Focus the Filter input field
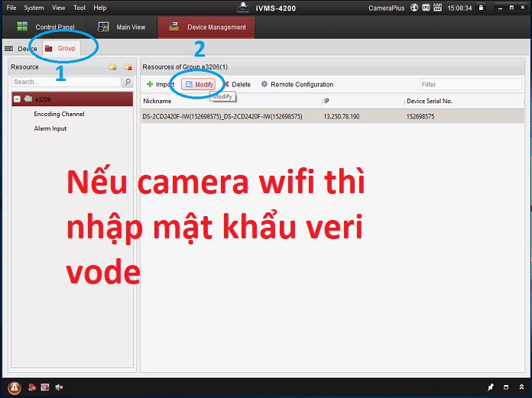The height and width of the screenshot is (398, 532). point(471,85)
